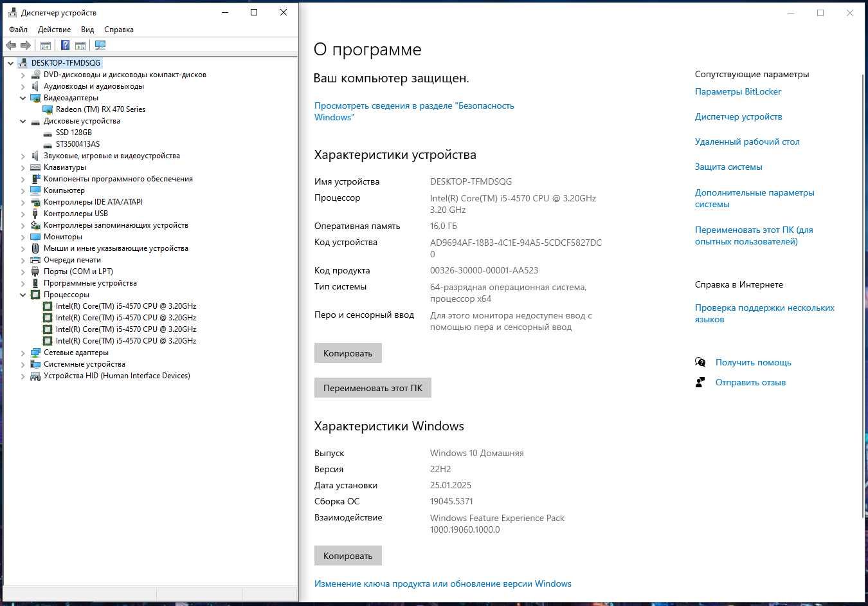Image resolution: width=868 pixels, height=606 pixels.
Task: Open the Защита системы link
Action: 728,167
